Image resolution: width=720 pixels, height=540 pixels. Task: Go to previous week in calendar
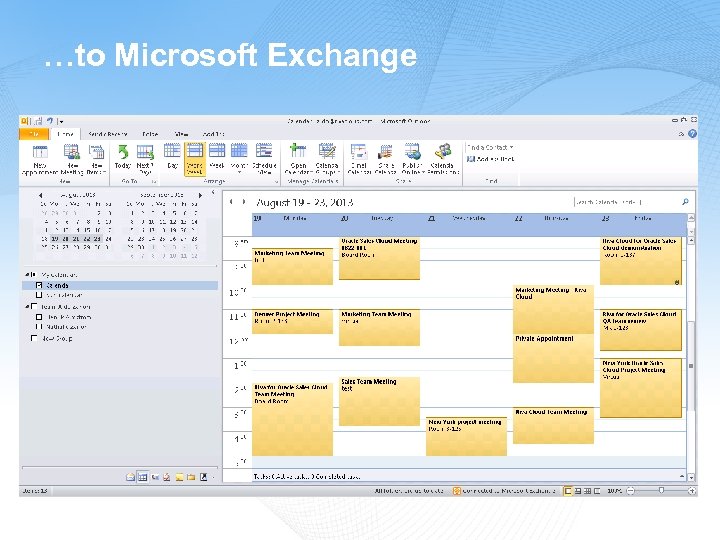[x=231, y=202]
